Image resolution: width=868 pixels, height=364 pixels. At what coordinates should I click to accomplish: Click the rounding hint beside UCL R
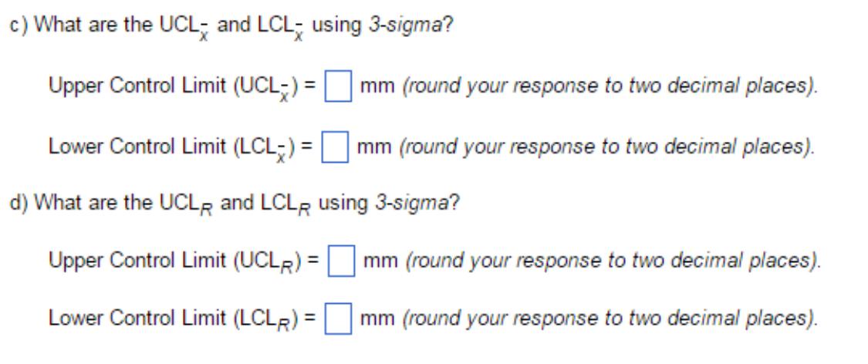pos(613,261)
